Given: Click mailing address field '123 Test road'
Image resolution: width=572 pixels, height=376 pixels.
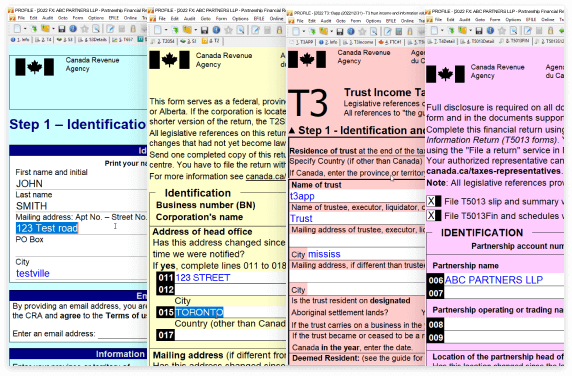Looking at the screenshot, I should pos(81,228).
